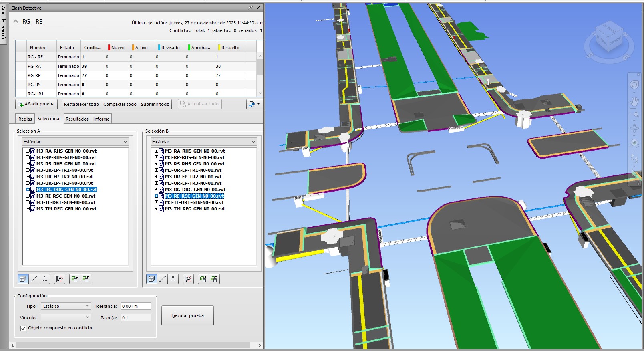Viewport: 644px width, 351px height.
Task: Activate the Look Around tool
Action: [634, 143]
